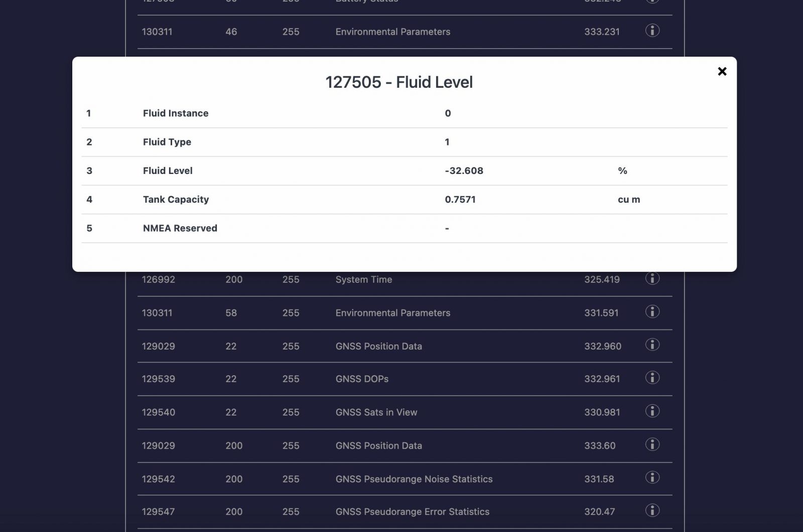
Task: View info for GNSS Pseudorange Error Statistics
Action: point(652,511)
